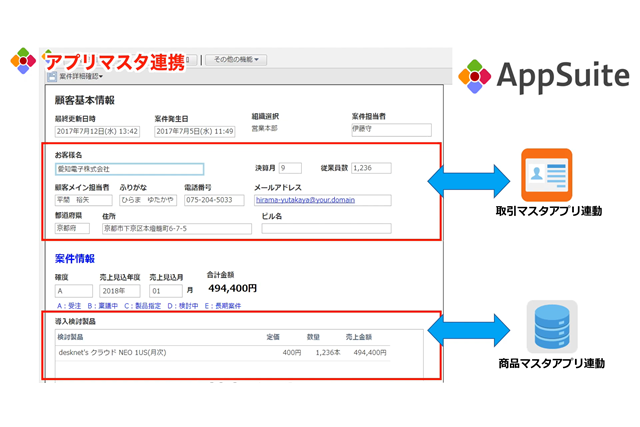Click the 1,236本 quantity cell
Screen dimensions: 640x427
[x=328, y=352]
